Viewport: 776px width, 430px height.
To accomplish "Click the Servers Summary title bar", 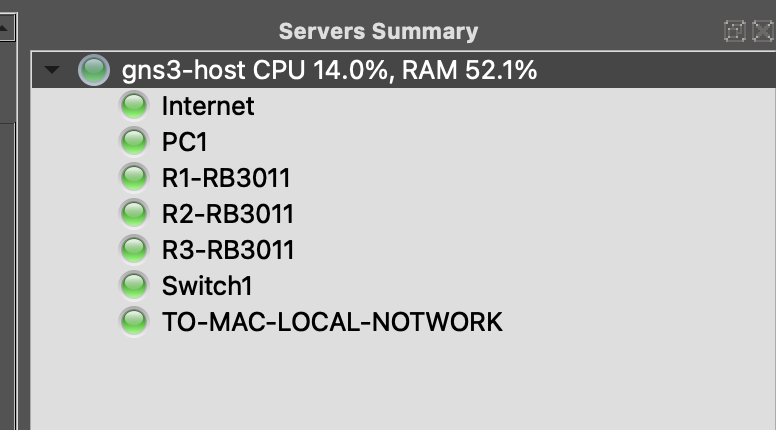I will pos(378,32).
